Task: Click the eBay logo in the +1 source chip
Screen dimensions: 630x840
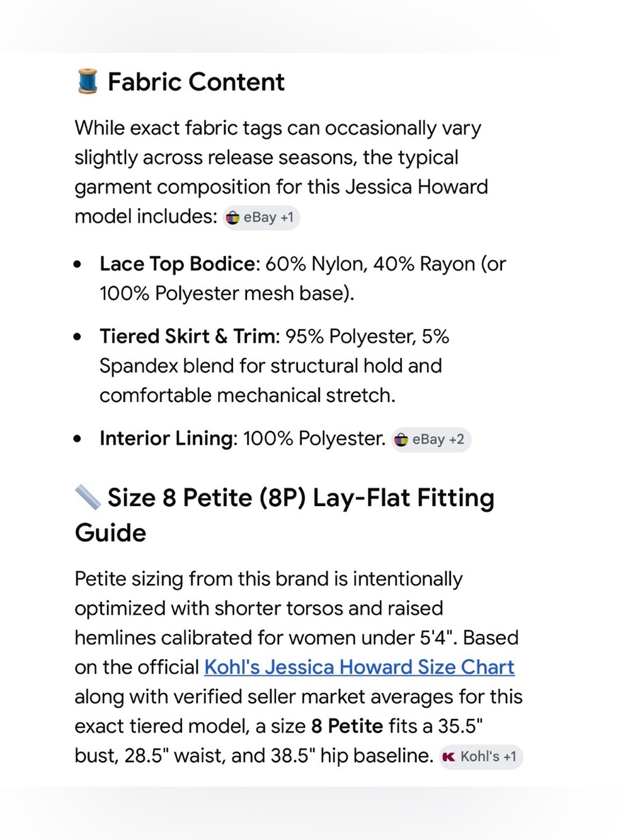Action: point(233,217)
